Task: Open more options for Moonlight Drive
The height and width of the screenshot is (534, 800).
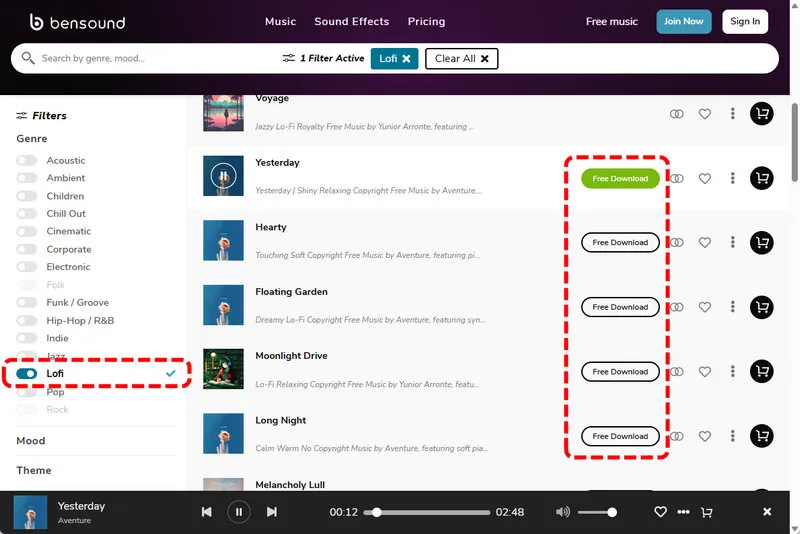Action: coord(733,371)
